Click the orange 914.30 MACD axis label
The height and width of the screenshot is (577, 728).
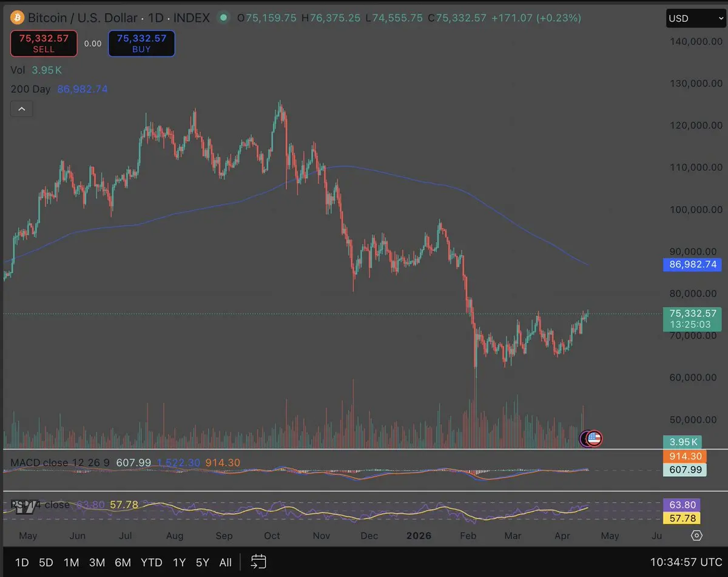click(x=686, y=456)
